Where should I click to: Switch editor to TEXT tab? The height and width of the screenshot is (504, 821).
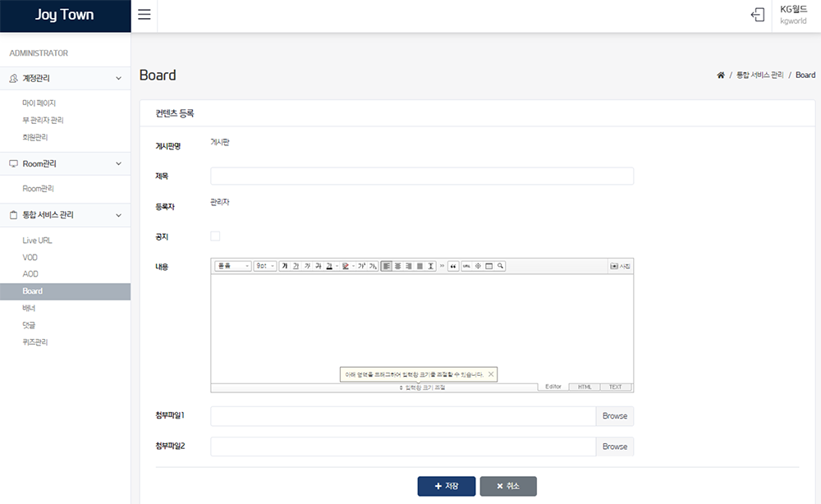pyautogui.click(x=615, y=387)
